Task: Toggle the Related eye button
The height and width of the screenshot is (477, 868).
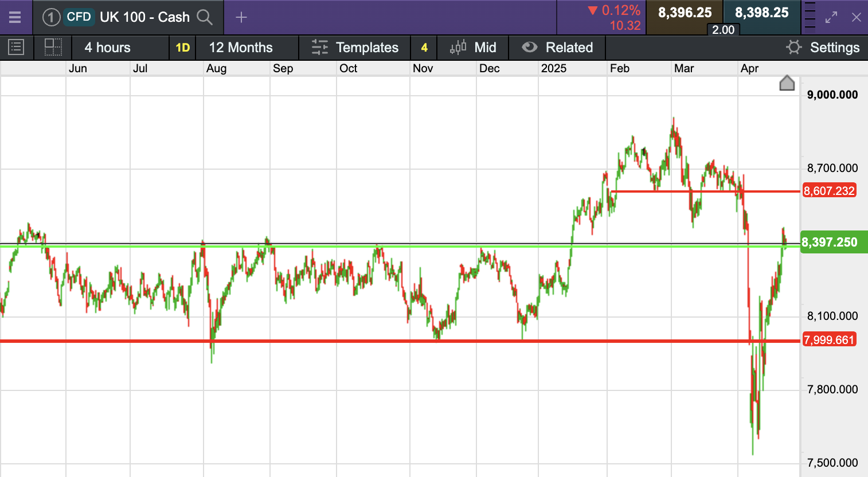Action: coord(557,47)
